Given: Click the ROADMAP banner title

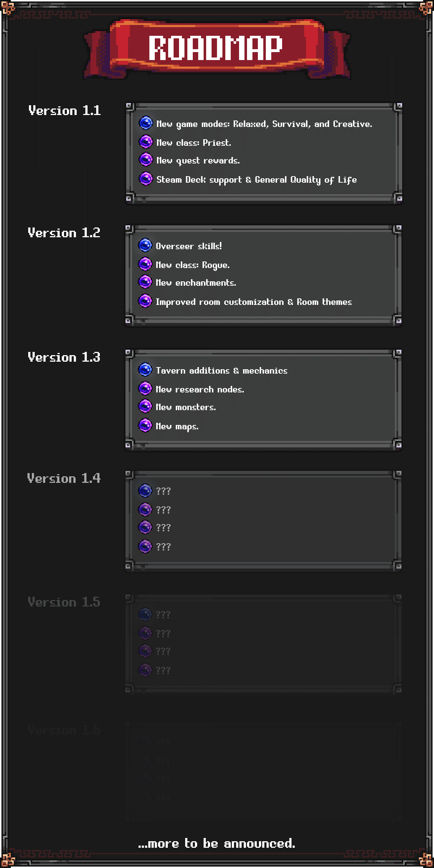Looking at the screenshot, I should [x=216, y=48].
